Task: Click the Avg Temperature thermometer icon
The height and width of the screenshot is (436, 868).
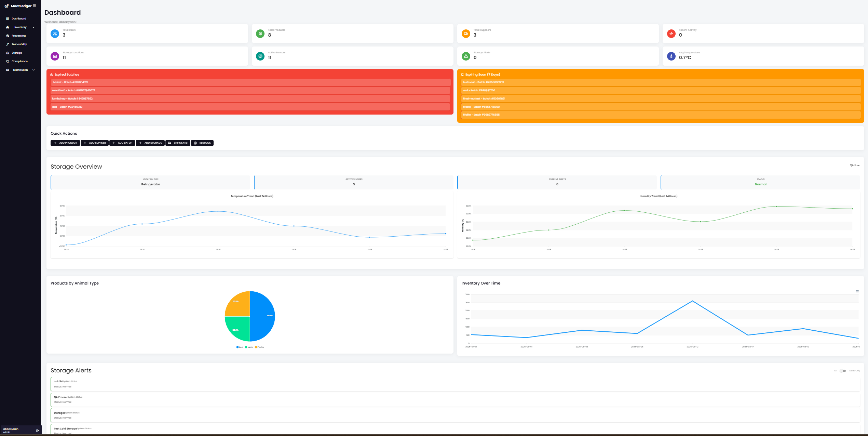Action: [x=671, y=56]
